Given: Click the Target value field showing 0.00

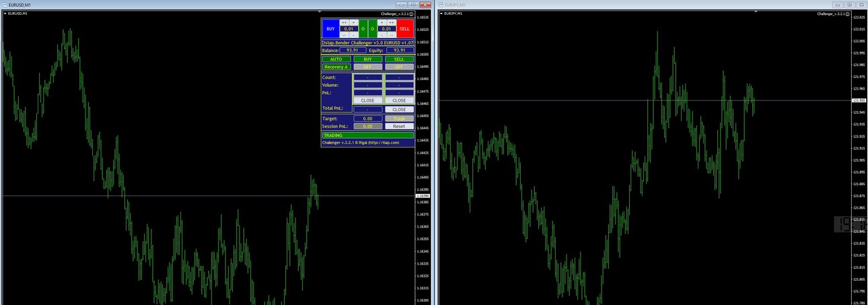Looking at the screenshot, I should (367, 118).
